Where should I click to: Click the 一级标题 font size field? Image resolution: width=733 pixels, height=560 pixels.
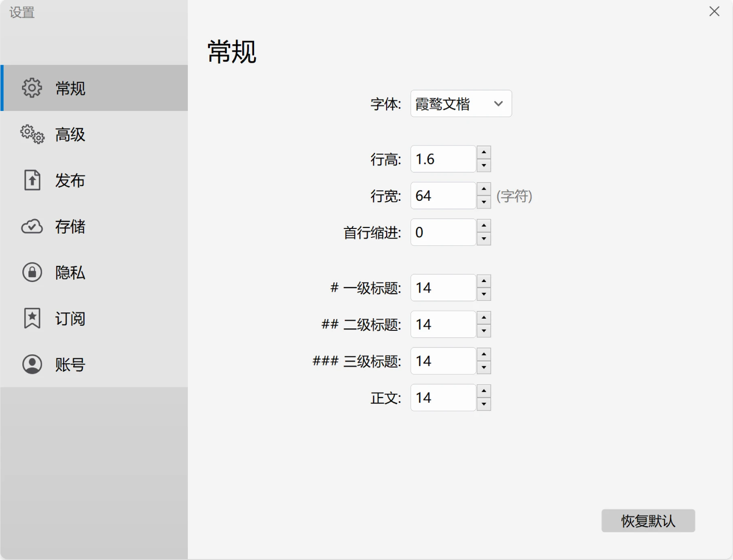[443, 288]
